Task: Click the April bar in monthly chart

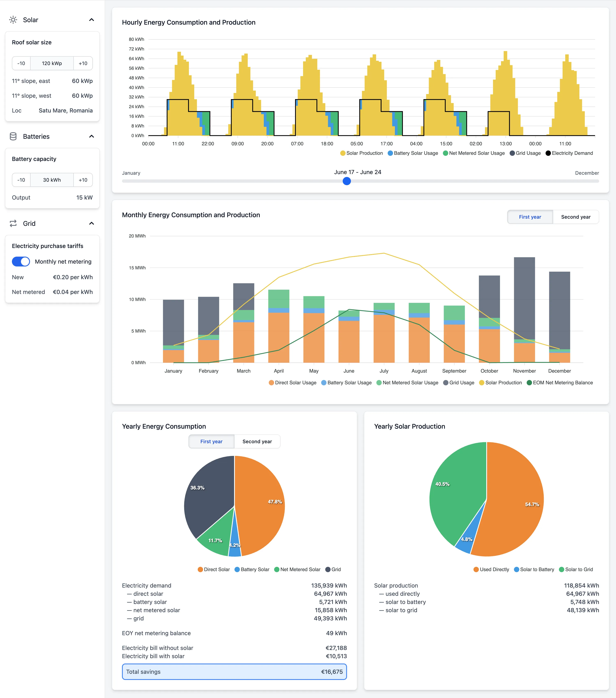Action: click(x=279, y=326)
